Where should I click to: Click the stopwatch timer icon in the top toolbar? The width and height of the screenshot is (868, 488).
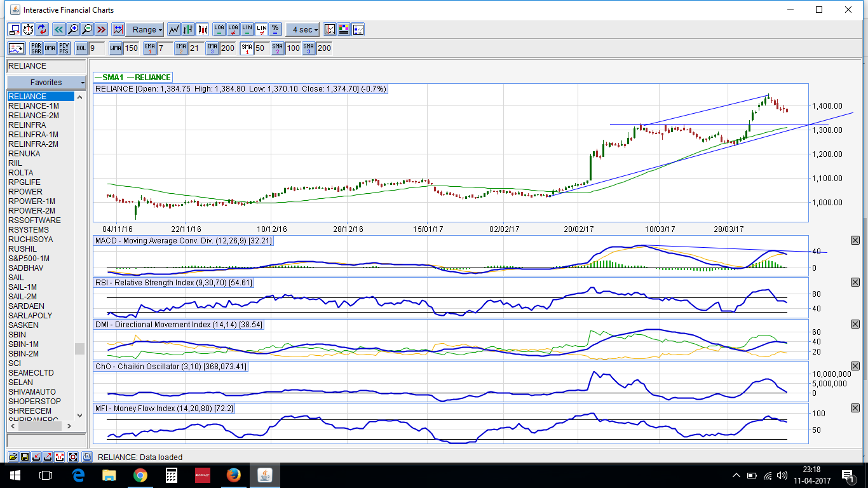(x=28, y=29)
